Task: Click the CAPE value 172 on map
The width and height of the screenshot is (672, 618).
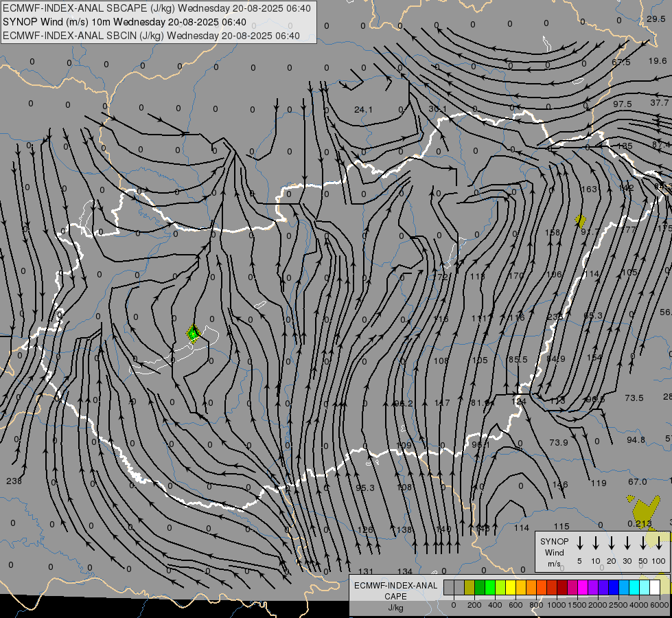Action: click(441, 277)
